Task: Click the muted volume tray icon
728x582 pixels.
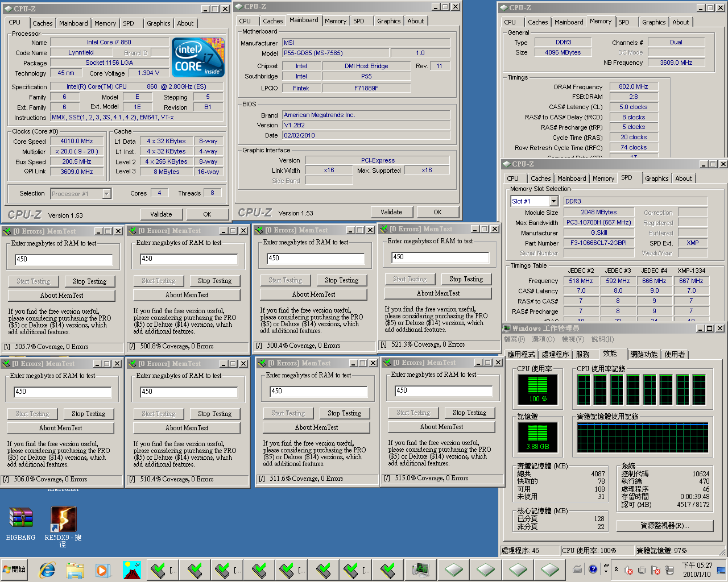Action: coord(628,570)
